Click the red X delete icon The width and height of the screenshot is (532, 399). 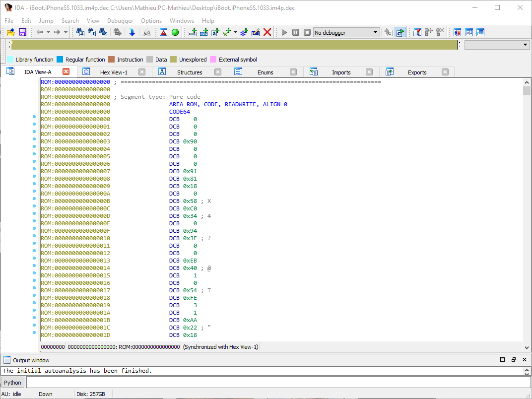coord(267,32)
